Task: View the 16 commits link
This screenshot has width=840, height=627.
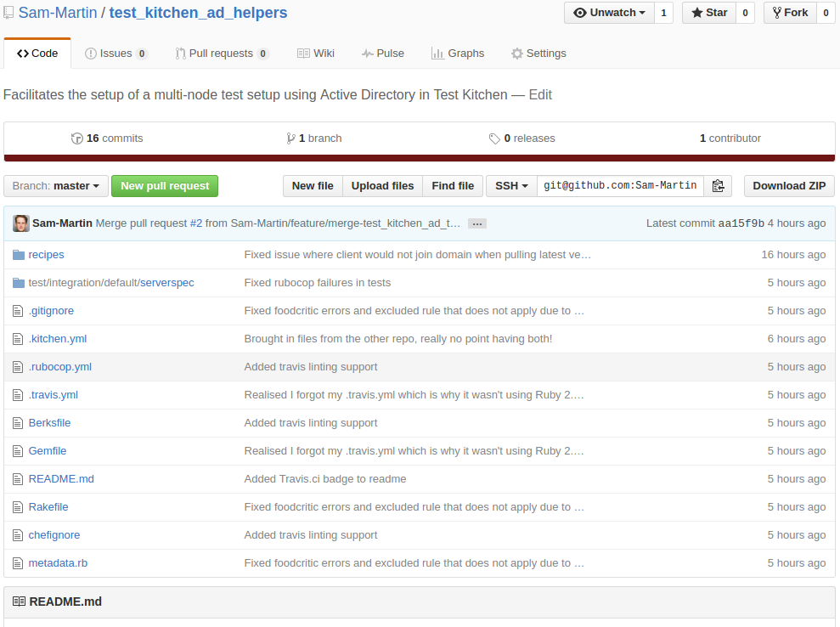Action: coord(107,138)
